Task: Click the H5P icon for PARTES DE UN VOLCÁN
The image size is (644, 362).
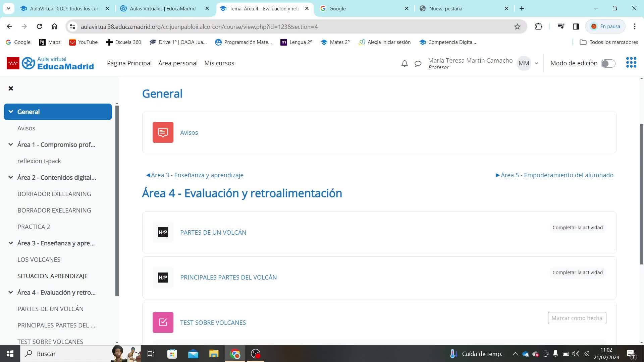Action: click(x=163, y=232)
